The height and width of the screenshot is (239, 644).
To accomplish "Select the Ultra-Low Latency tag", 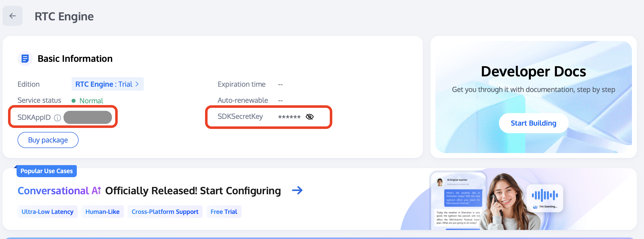I will (x=47, y=212).
